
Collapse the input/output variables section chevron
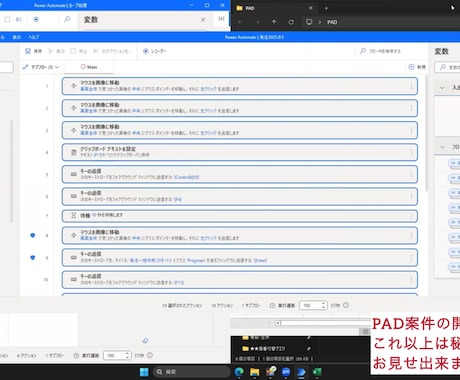point(442,88)
